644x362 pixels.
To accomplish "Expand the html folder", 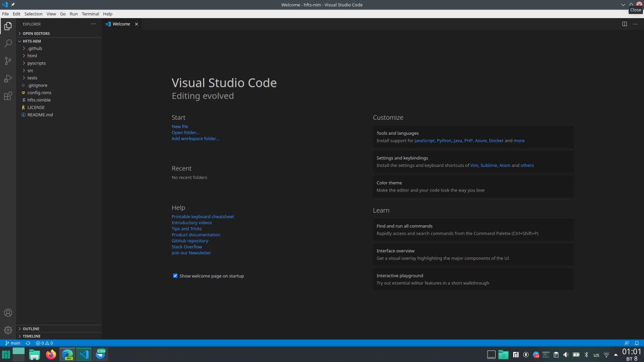I will (x=59, y=56).
